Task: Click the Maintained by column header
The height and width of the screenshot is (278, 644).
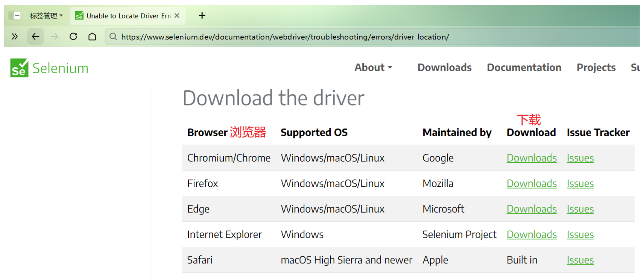Action: pos(457,133)
